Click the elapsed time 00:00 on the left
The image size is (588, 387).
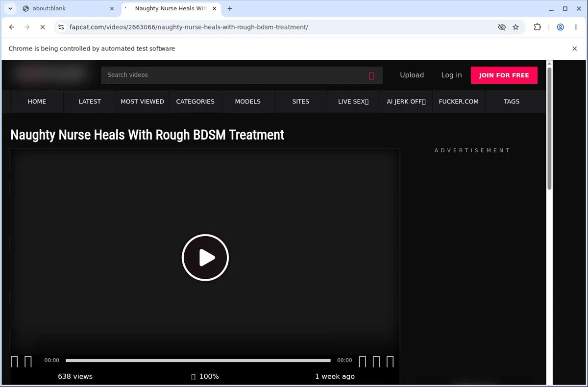click(x=51, y=360)
